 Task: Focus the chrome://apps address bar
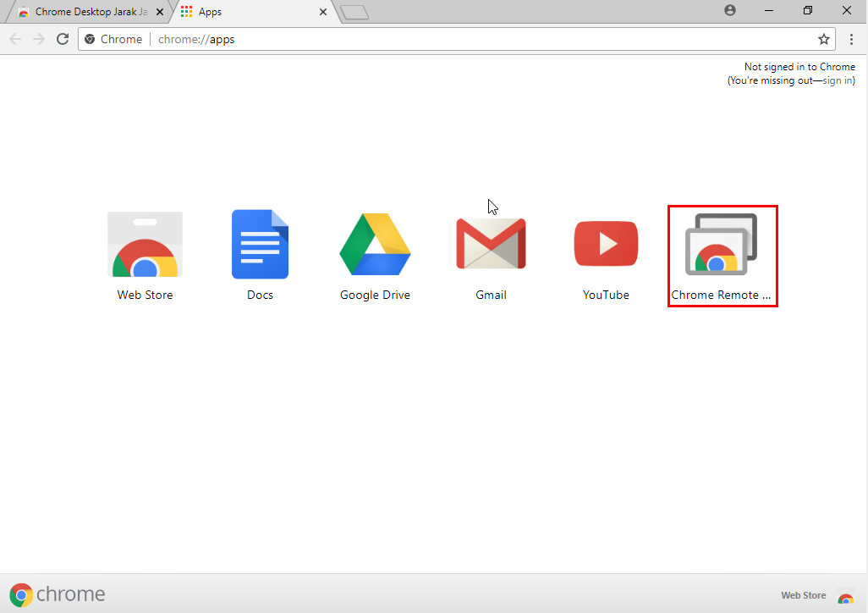457,39
